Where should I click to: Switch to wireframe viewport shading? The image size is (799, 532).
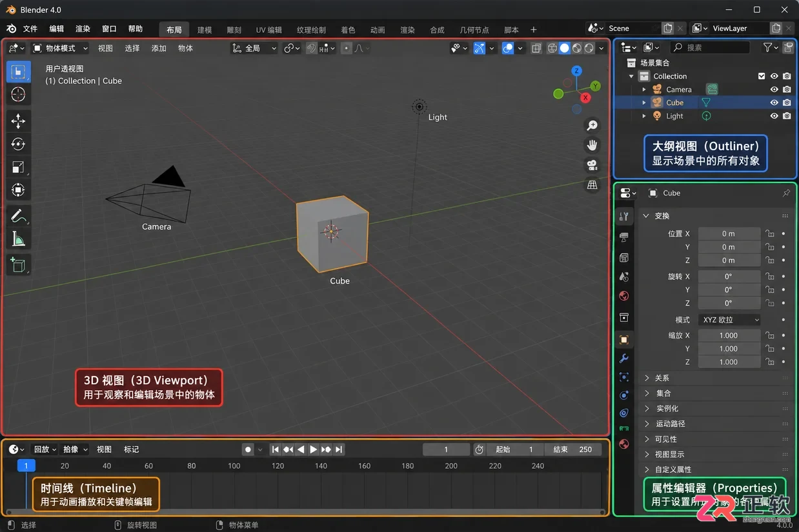coord(552,48)
